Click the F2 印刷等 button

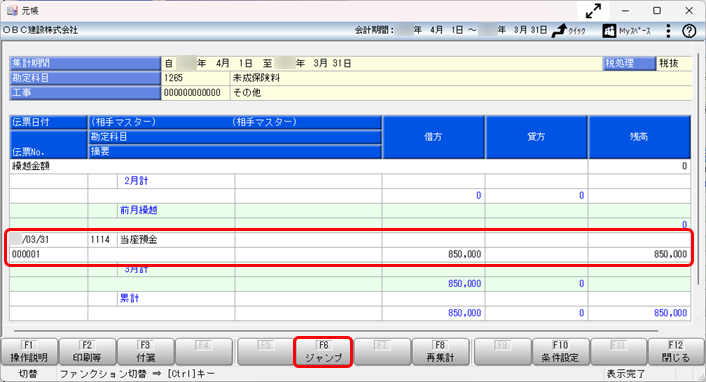pos(87,351)
